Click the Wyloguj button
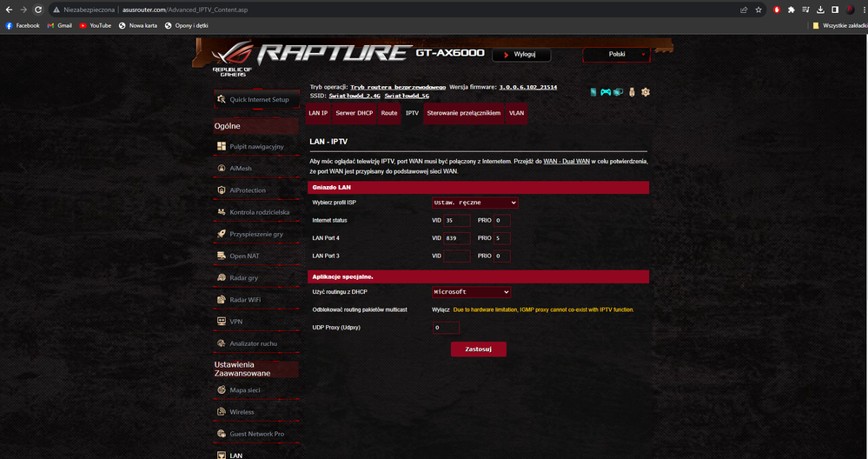The height and width of the screenshot is (459, 868). (521, 55)
